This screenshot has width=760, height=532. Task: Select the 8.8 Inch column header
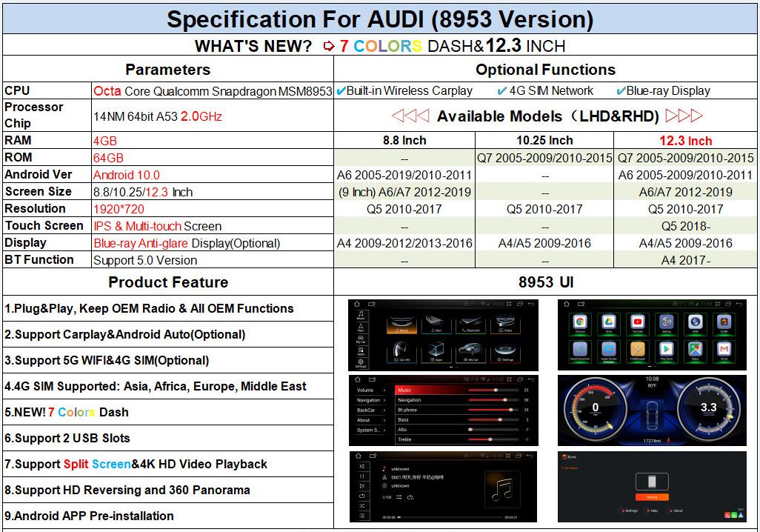click(404, 141)
